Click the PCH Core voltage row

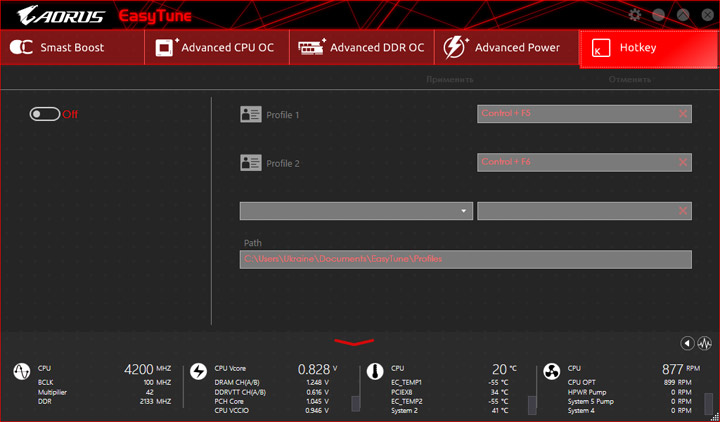(271, 401)
